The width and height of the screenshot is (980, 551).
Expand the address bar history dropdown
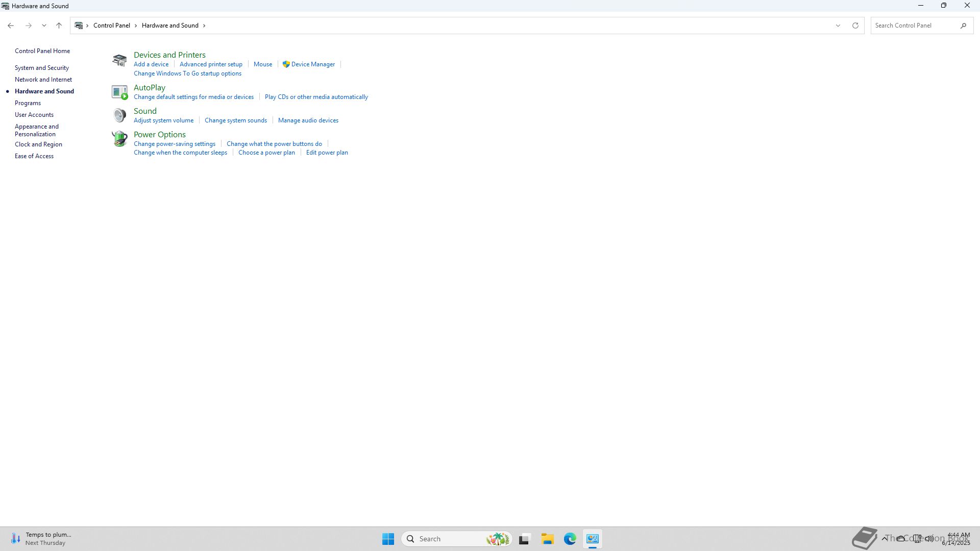point(838,26)
